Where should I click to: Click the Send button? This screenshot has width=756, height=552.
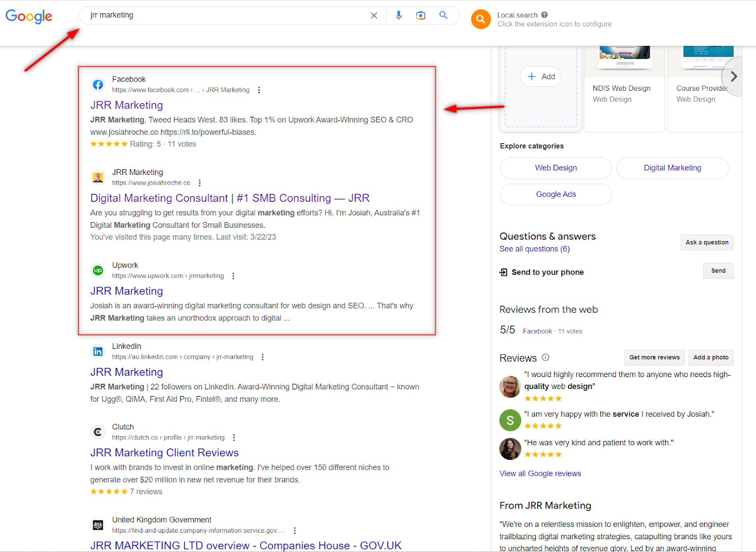click(718, 271)
